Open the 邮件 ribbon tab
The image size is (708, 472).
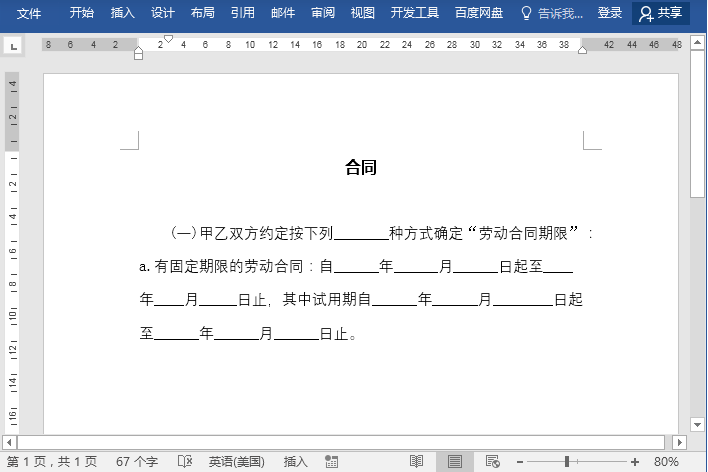(x=283, y=13)
